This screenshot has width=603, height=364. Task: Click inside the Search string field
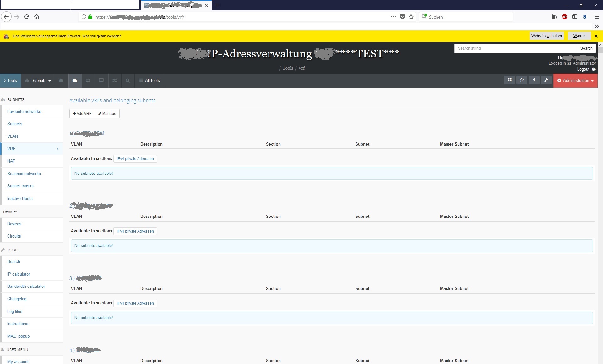(x=515, y=48)
